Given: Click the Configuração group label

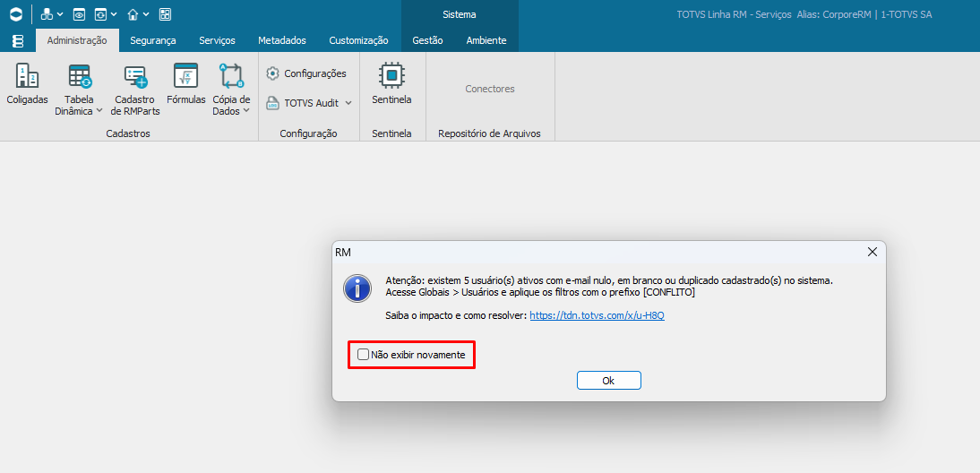Looking at the screenshot, I should pyautogui.click(x=309, y=133).
